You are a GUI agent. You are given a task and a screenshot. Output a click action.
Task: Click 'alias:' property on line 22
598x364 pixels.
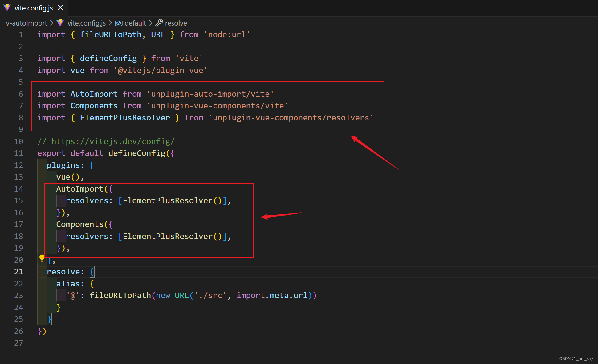point(70,284)
